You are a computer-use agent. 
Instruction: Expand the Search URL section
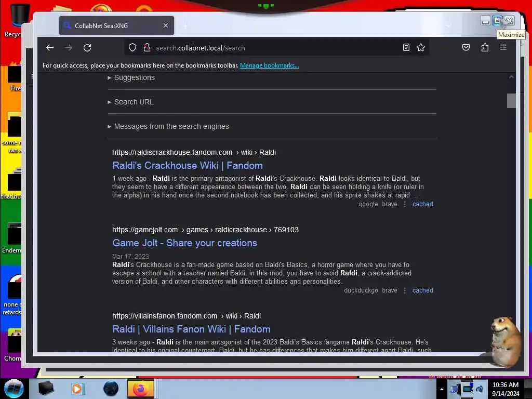click(130, 102)
